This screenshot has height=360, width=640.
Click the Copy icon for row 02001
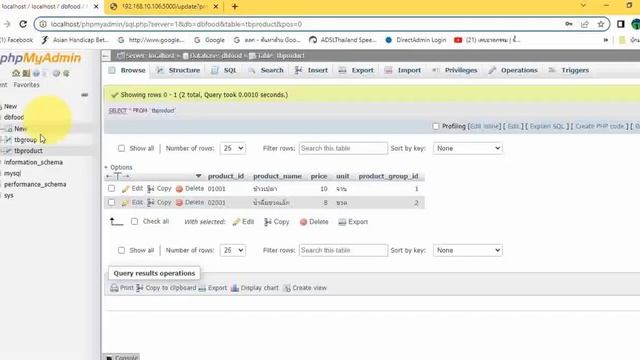151,202
